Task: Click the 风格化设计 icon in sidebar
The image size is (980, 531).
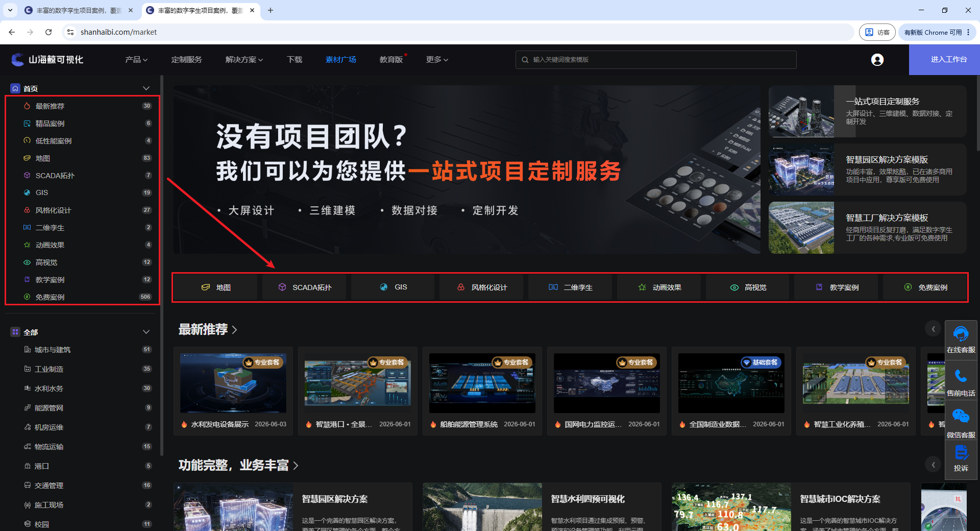Action: pyautogui.click(x=27, y=210)
